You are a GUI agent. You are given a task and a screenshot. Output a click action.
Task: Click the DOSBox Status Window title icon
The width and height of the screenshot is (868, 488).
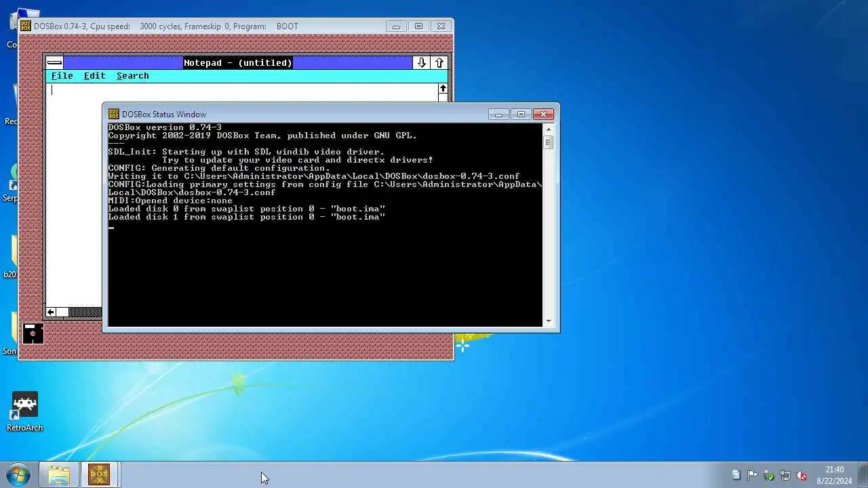(114, 114)
